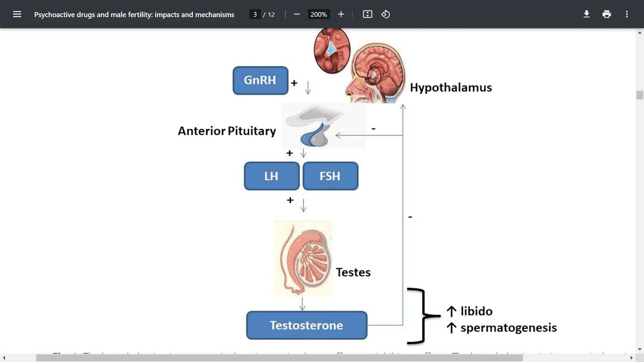Click the 200% zoom level field

click(x=319, y=14)
